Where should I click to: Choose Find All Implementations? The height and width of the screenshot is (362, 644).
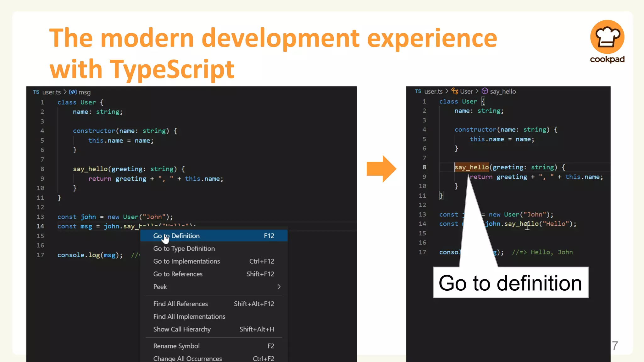click(x=214, y=316)
